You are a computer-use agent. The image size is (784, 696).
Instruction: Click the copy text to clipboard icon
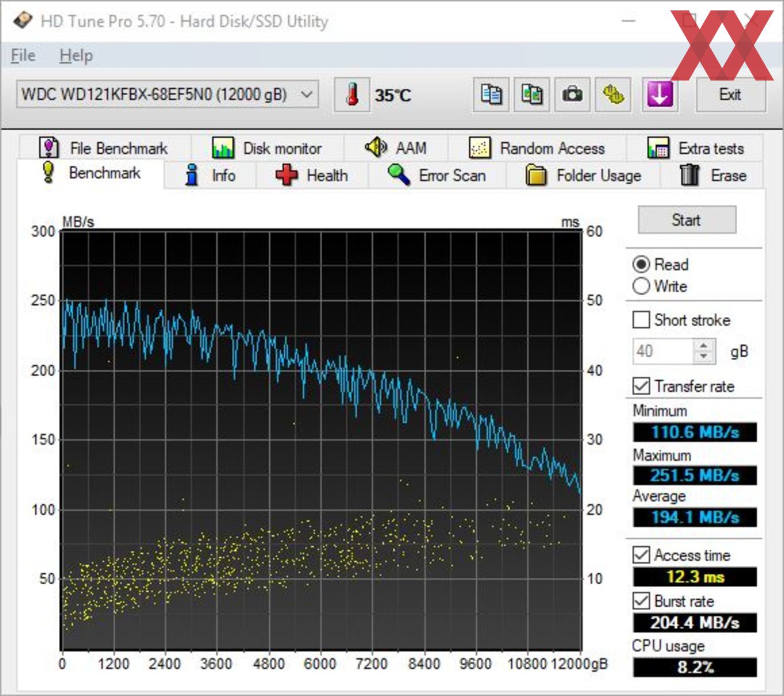[491, 94]
